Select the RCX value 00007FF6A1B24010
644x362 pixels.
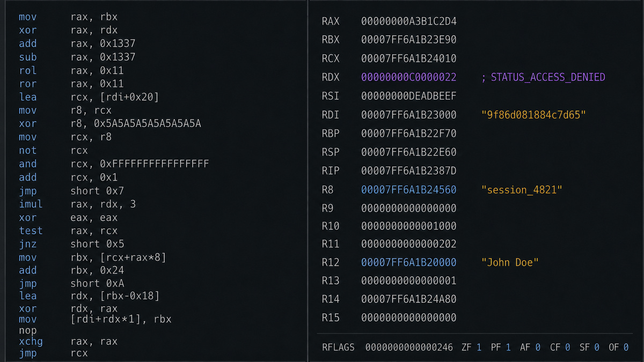409,58
